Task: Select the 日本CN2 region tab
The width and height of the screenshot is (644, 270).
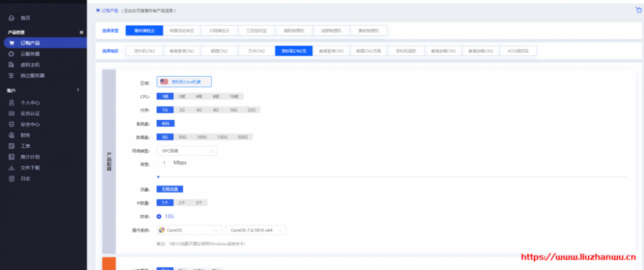Action: click(256, 50)
